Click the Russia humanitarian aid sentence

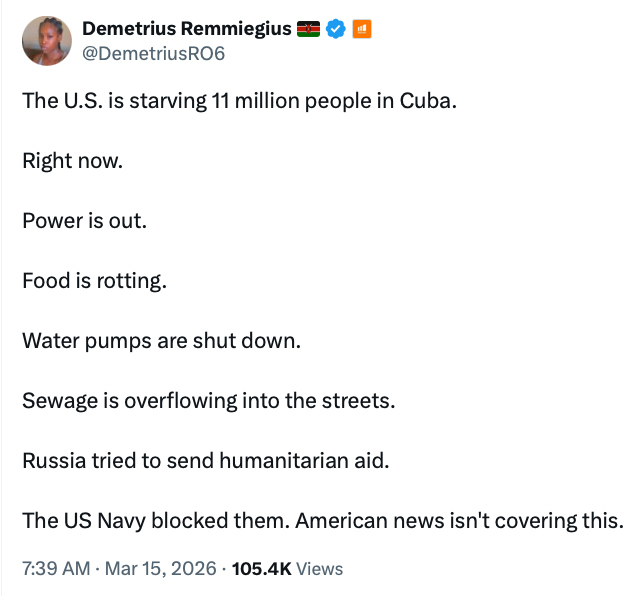tap(204, 461)
